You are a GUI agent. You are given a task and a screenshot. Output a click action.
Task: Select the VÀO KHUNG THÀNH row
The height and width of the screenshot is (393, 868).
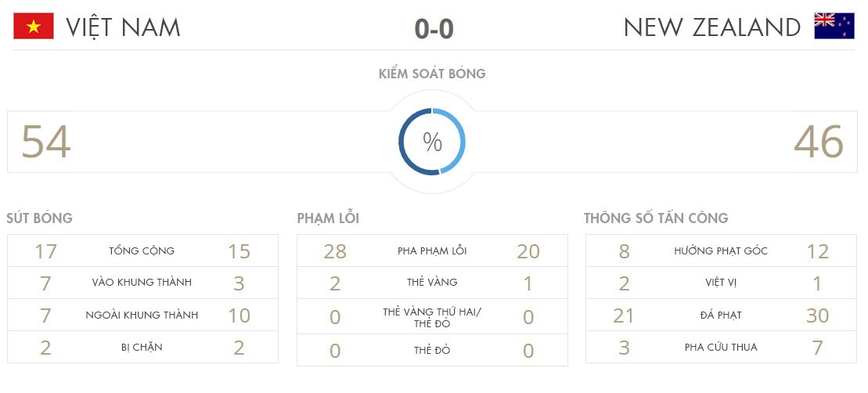(x=142, y=283)
